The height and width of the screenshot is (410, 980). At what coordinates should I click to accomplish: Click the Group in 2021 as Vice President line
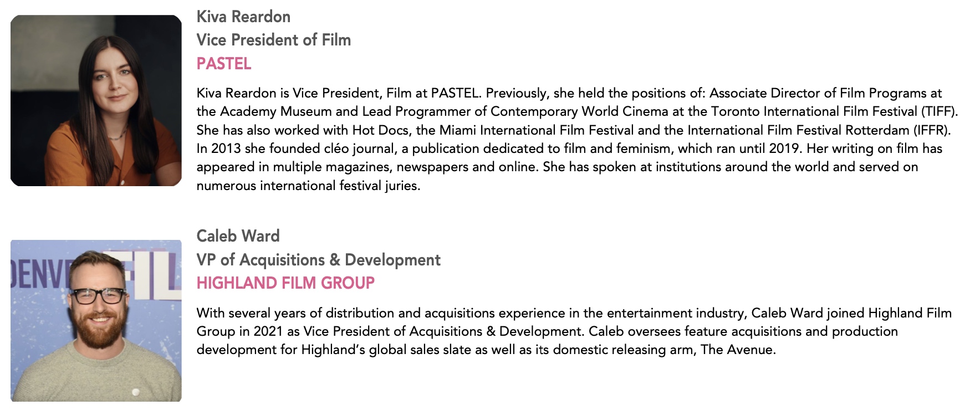tap(547, 331)
